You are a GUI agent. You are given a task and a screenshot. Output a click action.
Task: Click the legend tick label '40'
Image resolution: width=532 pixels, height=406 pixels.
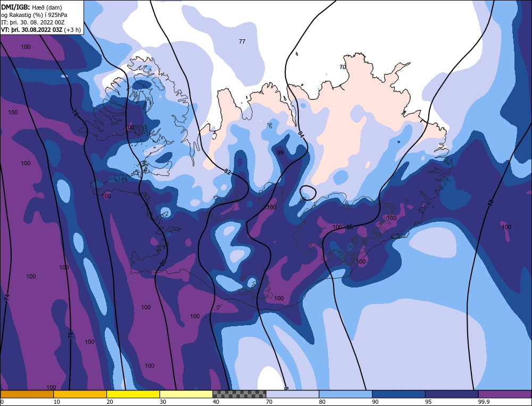coord(216,402)
